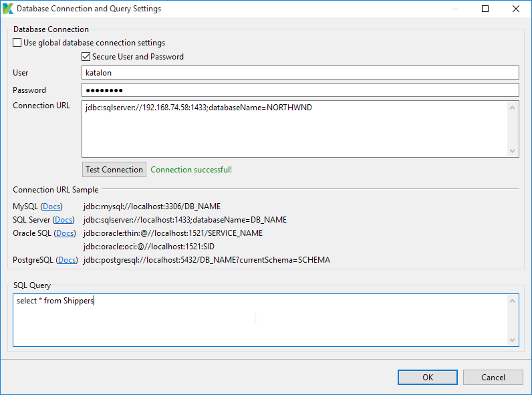Click the Connection URL scroll down arrow

[513, 151]
